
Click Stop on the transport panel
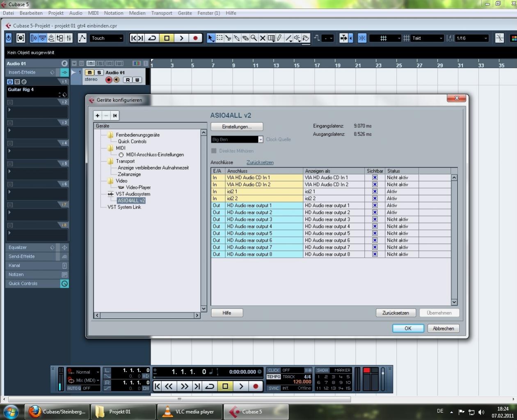(x=225, y=386)
